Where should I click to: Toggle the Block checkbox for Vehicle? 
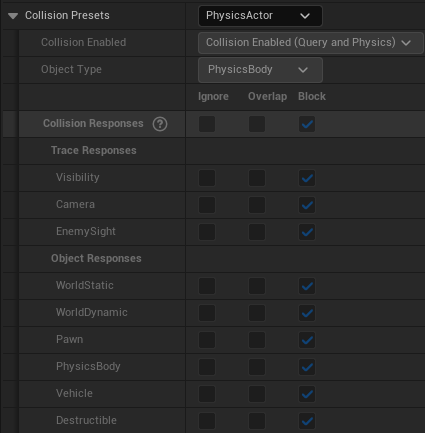(307, 394)
